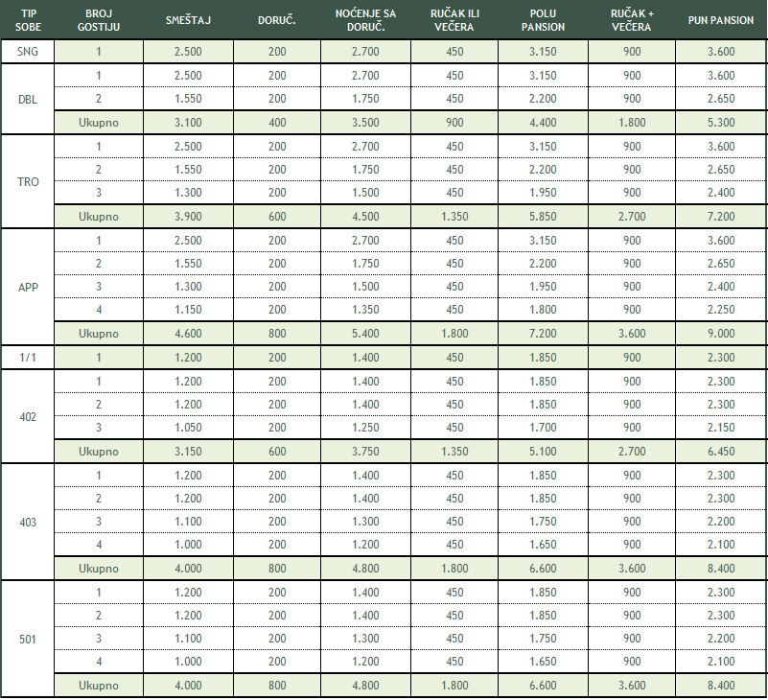Select the 402 room type cell
This screenshot has height=700, width=768.
(x=28, y=417)
